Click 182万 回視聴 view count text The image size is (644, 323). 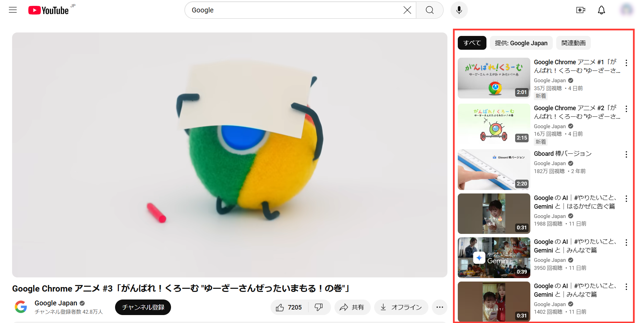pos(549,171)
